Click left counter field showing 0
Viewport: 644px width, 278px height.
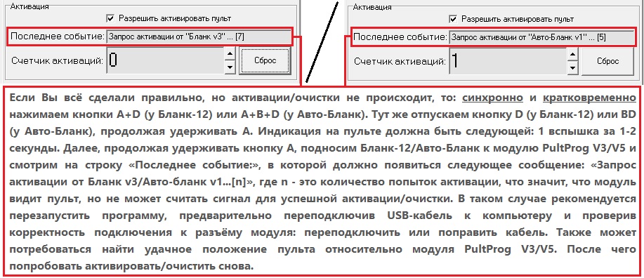pyautogui.click(x=166, y=60)
